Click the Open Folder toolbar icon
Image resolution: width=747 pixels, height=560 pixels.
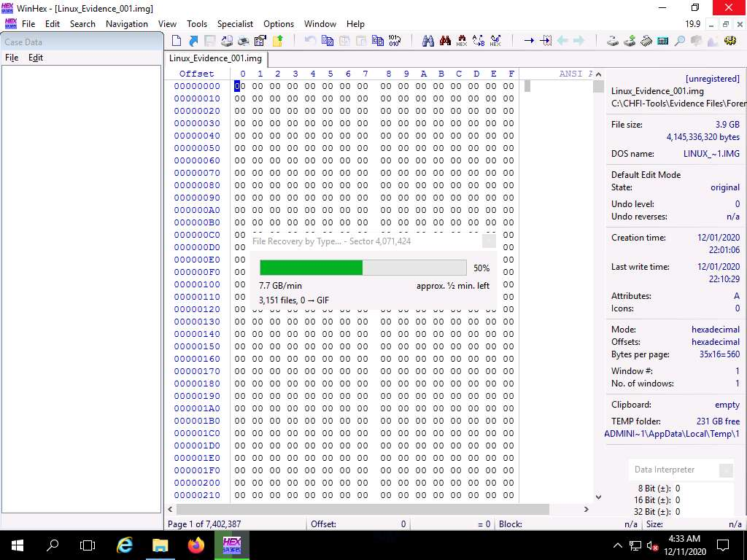[278, 41]
